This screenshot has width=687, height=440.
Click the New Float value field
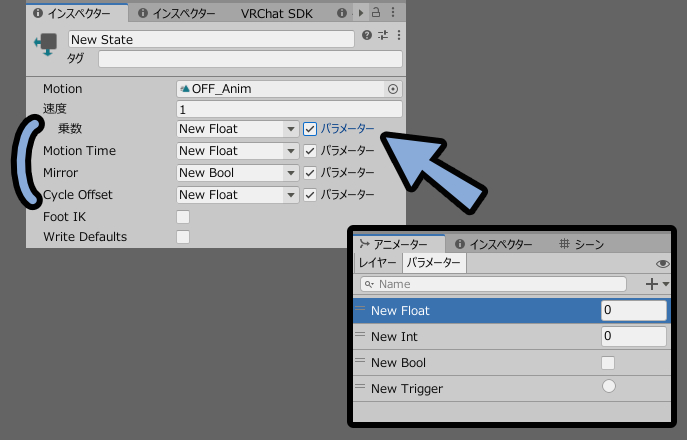click(x=634, y=311)
